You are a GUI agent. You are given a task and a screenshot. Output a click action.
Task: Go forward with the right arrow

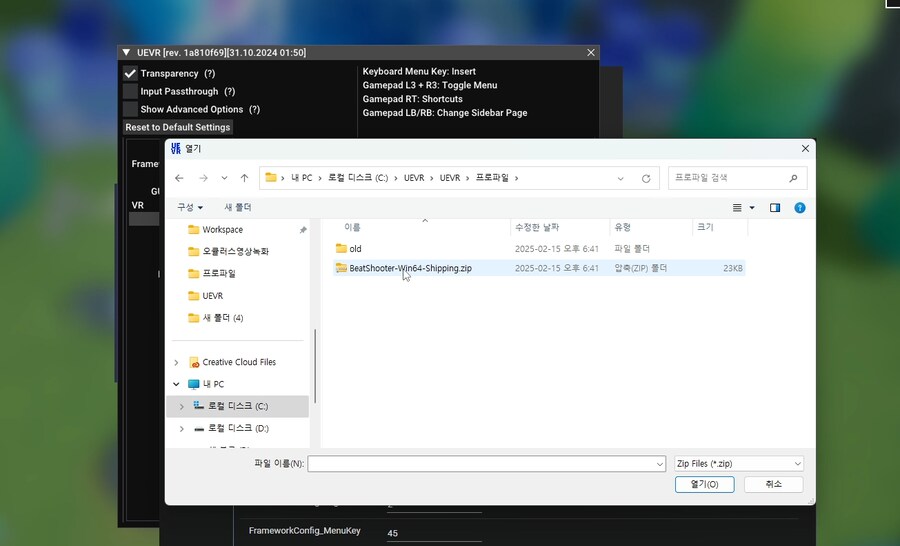point(203,179)
